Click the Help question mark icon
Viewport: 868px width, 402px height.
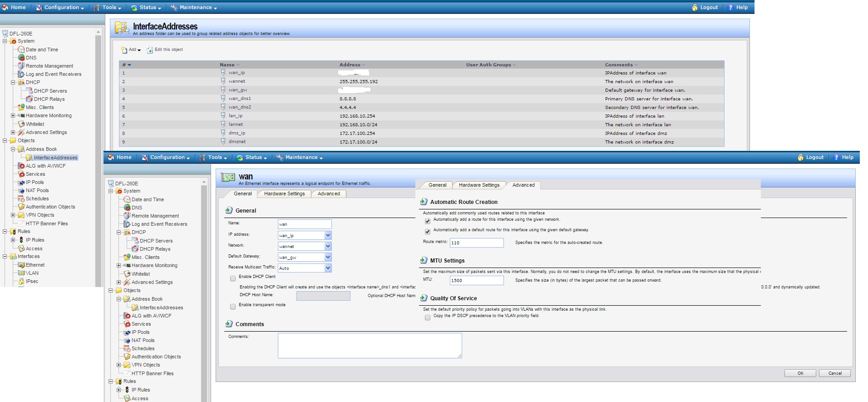[730, 7]
